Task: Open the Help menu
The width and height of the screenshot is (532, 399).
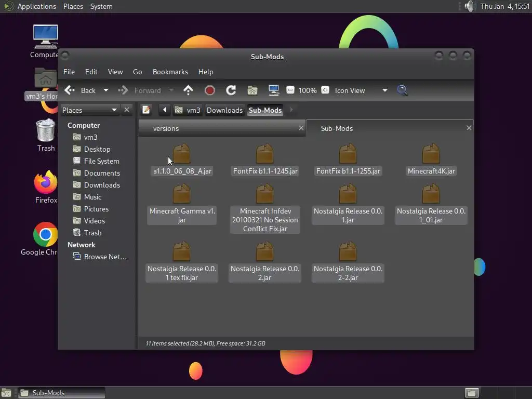Action: pos(206,72)
